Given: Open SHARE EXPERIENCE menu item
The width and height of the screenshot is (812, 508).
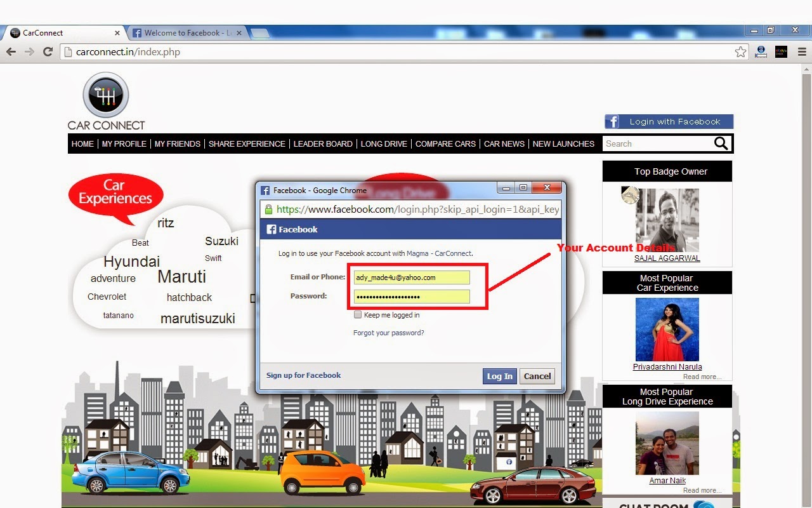Looking at the screenshot, I should click(247, 144).
